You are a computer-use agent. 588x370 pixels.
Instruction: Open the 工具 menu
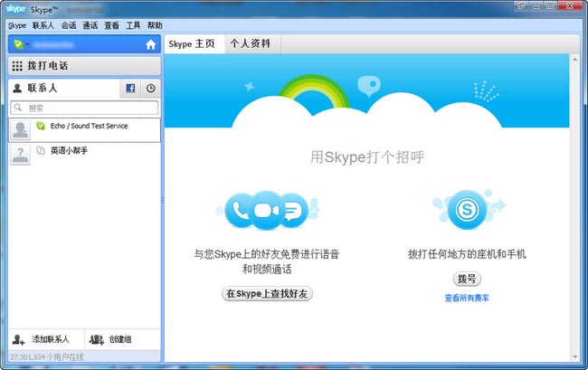pos(133,25)
